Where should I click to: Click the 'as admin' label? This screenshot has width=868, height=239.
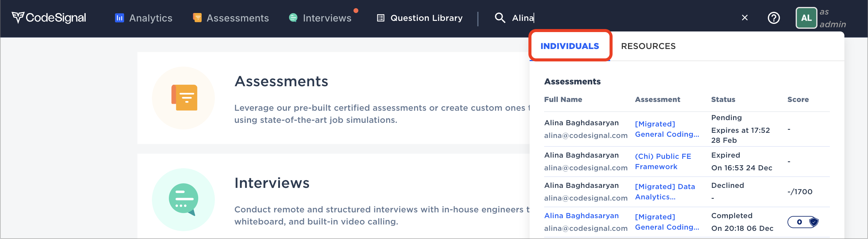(832, 18)
